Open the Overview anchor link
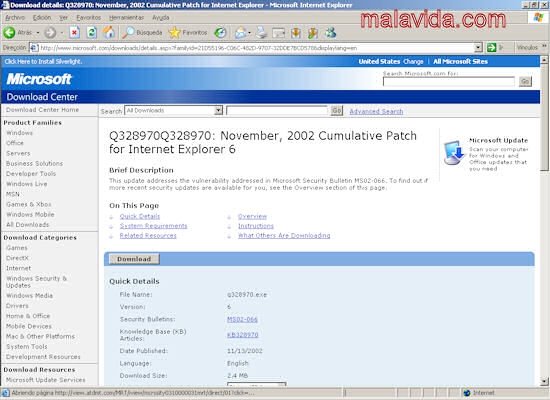 (x=252, y=216)
